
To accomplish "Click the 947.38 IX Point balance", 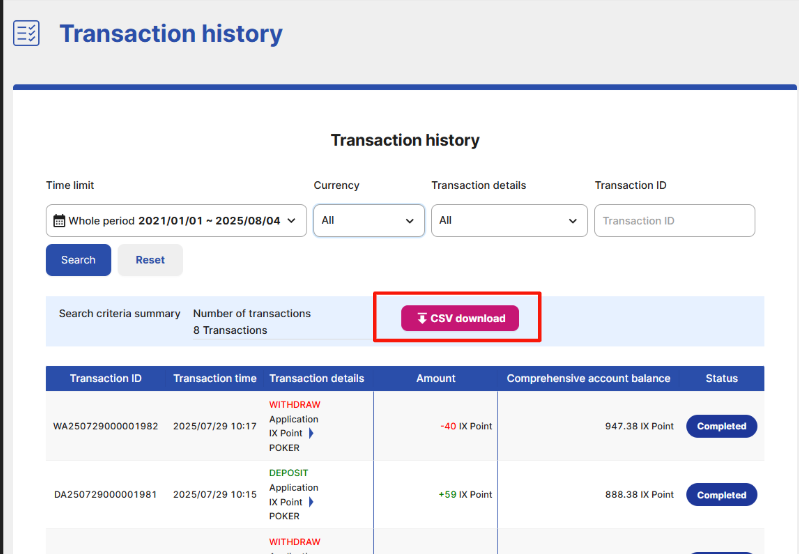I will 639,426.
